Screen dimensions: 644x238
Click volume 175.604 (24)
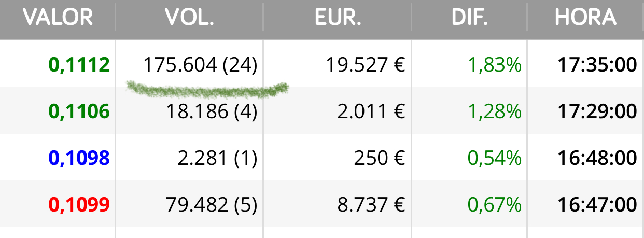click(200, 65)
